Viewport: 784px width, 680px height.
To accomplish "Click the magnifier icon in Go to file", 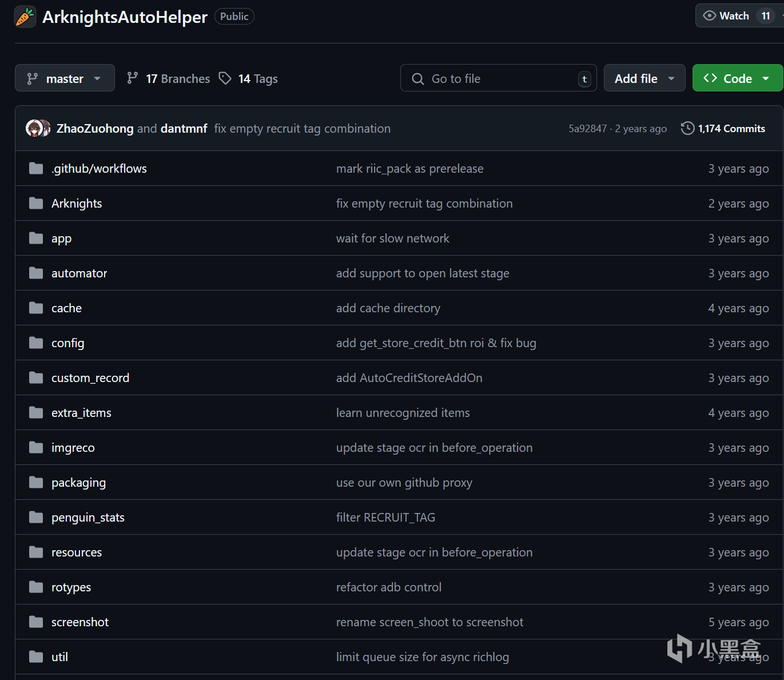I will coord(418,79).
